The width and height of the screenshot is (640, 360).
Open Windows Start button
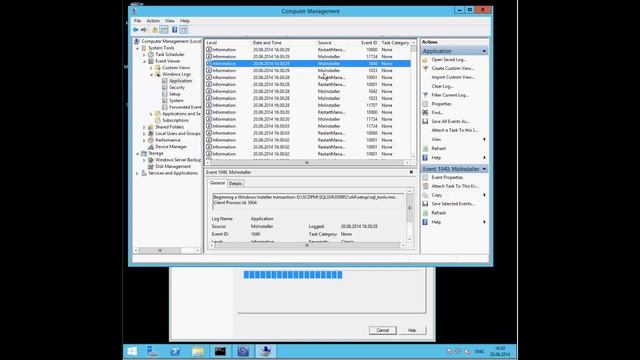(132, 351)
